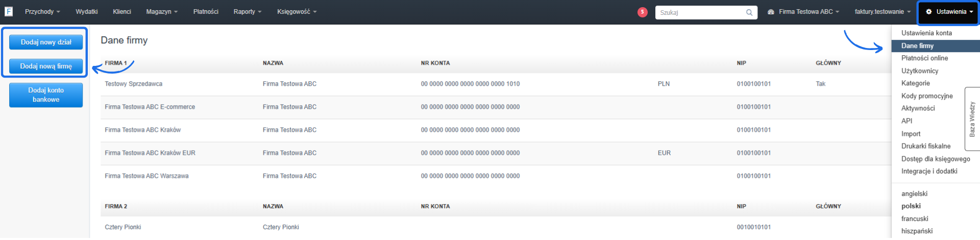Click NIP 0100100101 in Testowy Sprzedawca row

point(753,84)
